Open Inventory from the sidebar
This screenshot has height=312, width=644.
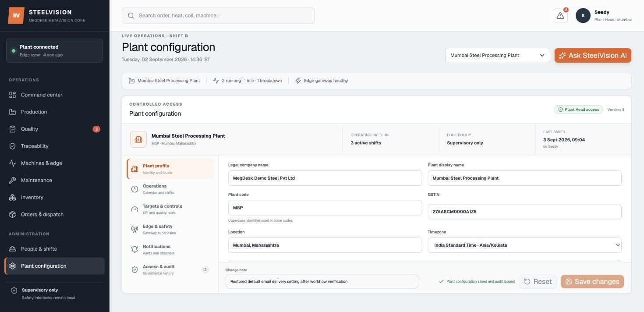(x=54, y=198)
